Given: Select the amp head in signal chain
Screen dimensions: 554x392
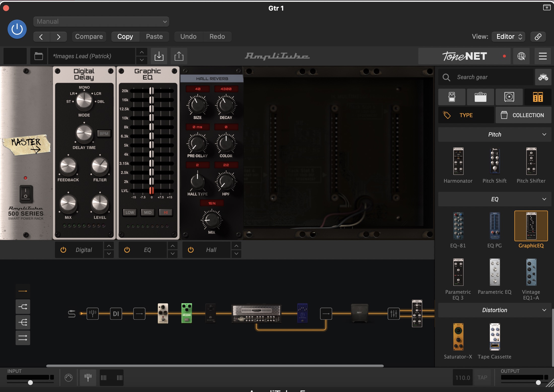Looking at the screenshot, I should click(256, 314).
